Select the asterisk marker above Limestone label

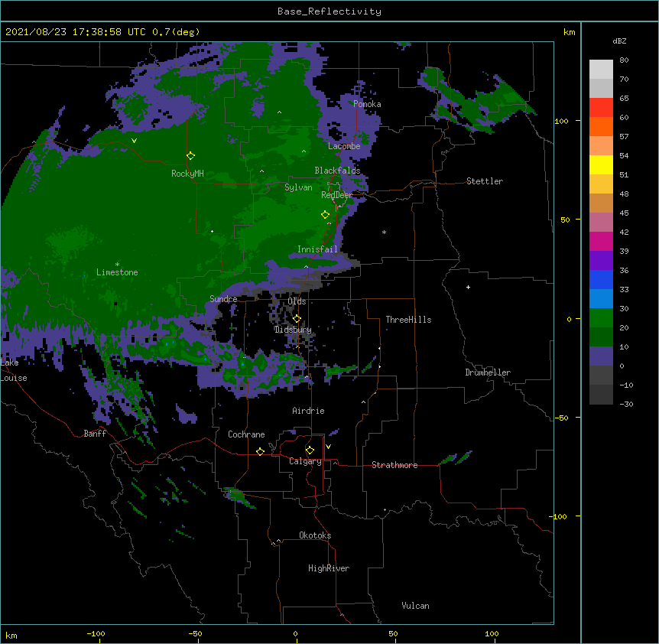point(117,265)
